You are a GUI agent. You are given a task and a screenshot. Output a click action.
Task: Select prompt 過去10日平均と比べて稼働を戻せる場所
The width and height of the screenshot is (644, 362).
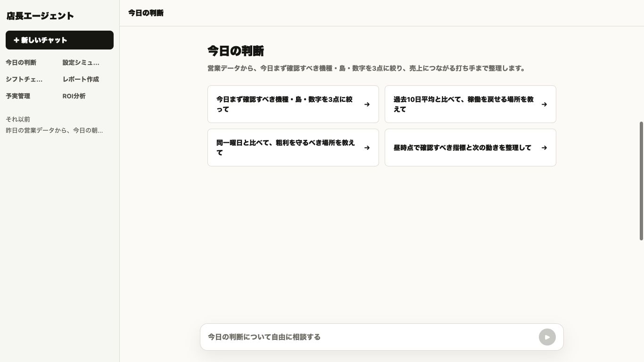471,104
